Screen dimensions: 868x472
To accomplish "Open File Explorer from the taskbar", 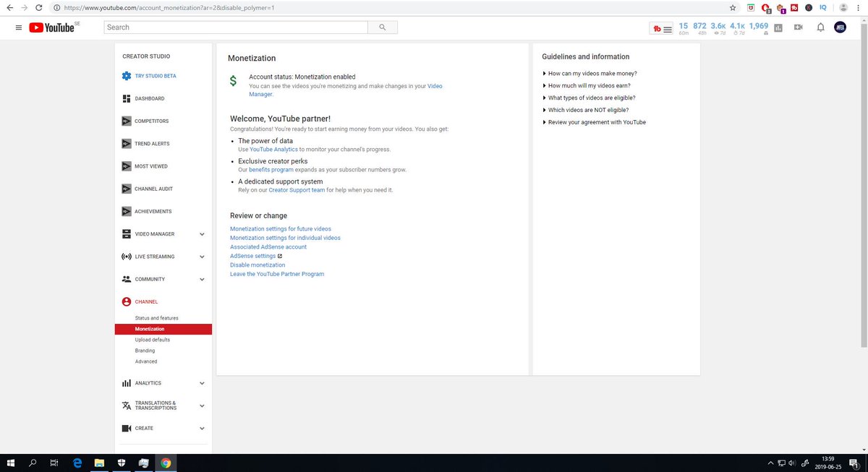I will pos(99,463).
